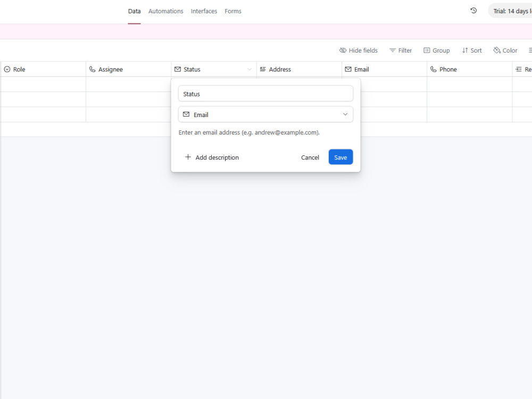Open the Group menu
The image size is (532, 399).
(x=437, y=50)
